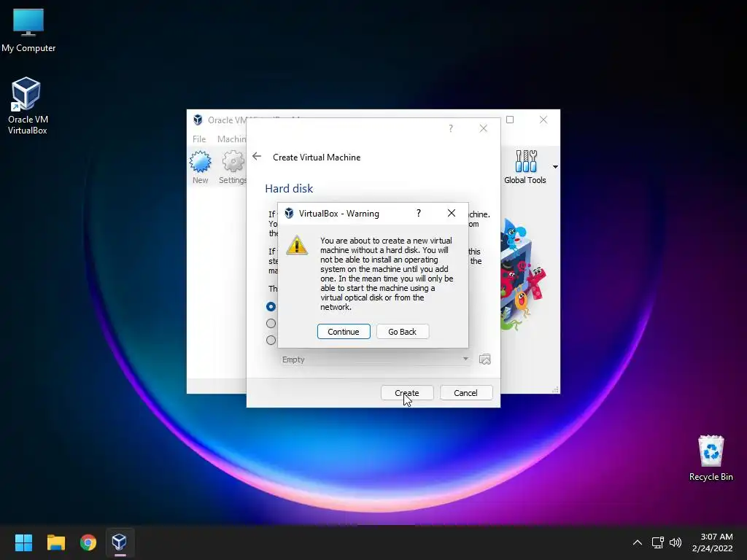
Task: Select the second hard disk radio option
Action: [x=271, y=323]
